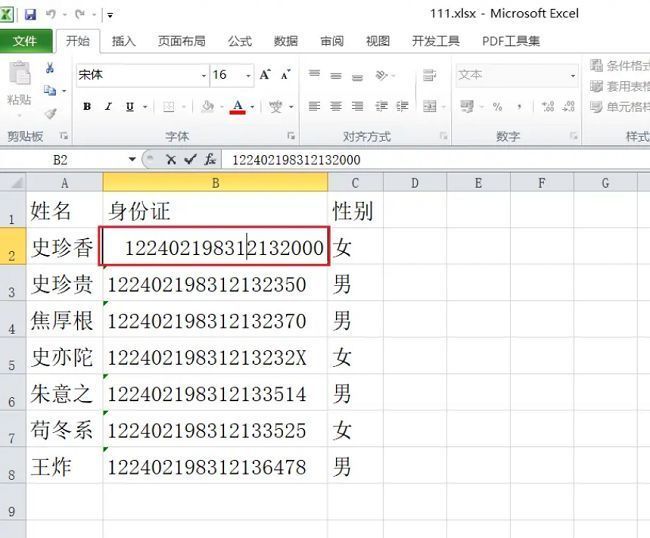Switch to the 插入 ribbon tab

(x=124, y=41)
